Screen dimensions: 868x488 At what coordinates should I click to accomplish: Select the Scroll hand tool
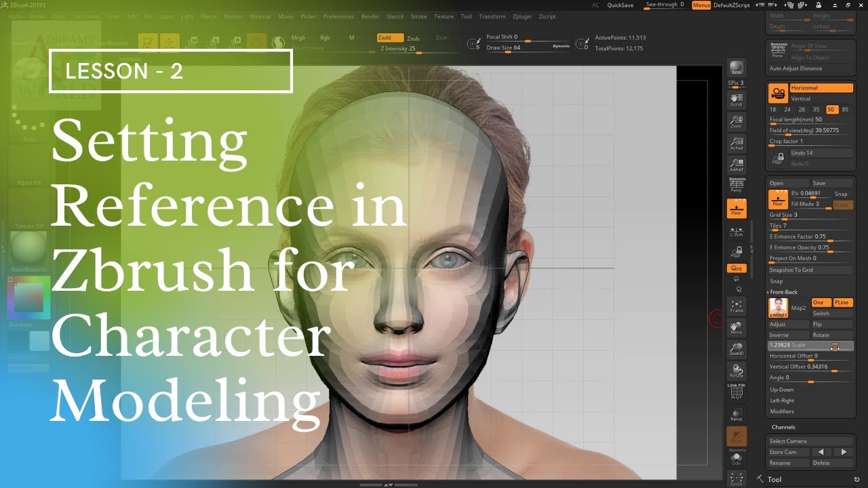736,100
